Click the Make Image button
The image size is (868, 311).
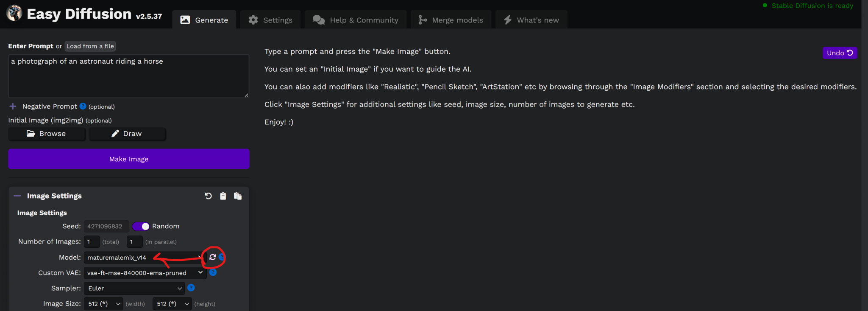point(129,159)
